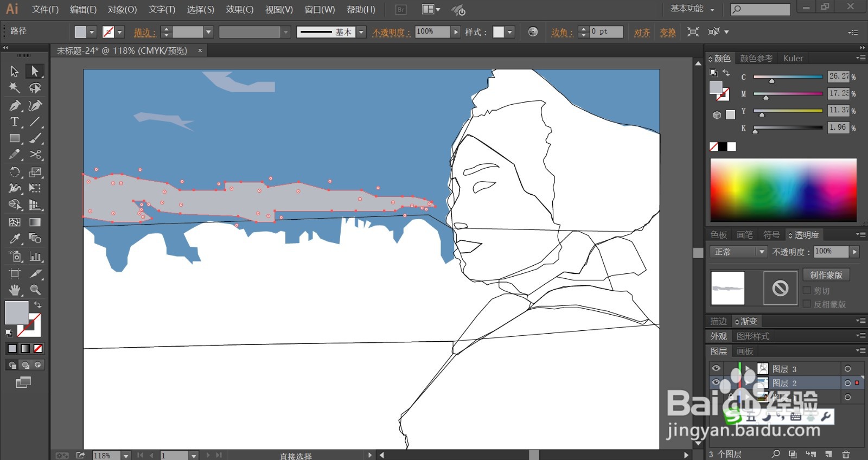Open the 效果(C) menu

click(240, 9)
